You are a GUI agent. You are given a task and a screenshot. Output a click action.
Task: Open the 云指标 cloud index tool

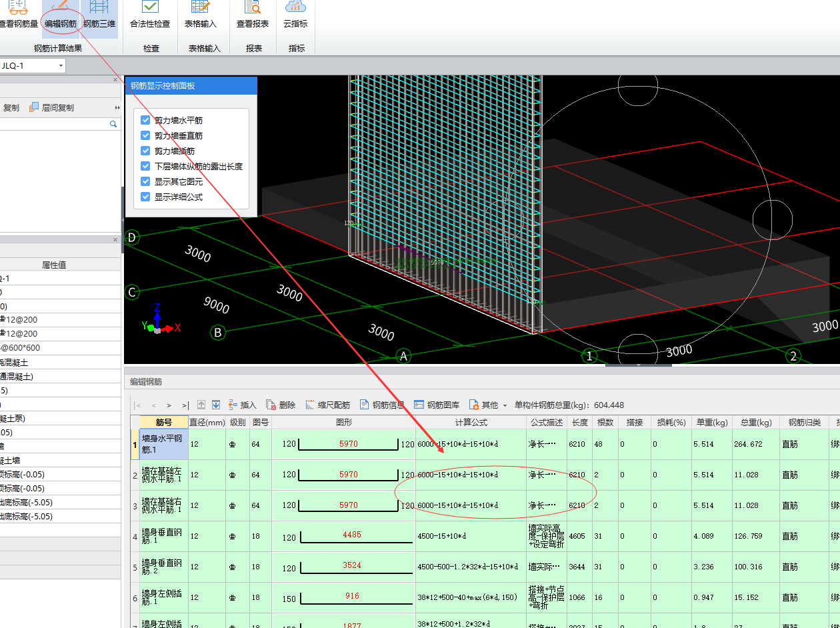point(295,16)
